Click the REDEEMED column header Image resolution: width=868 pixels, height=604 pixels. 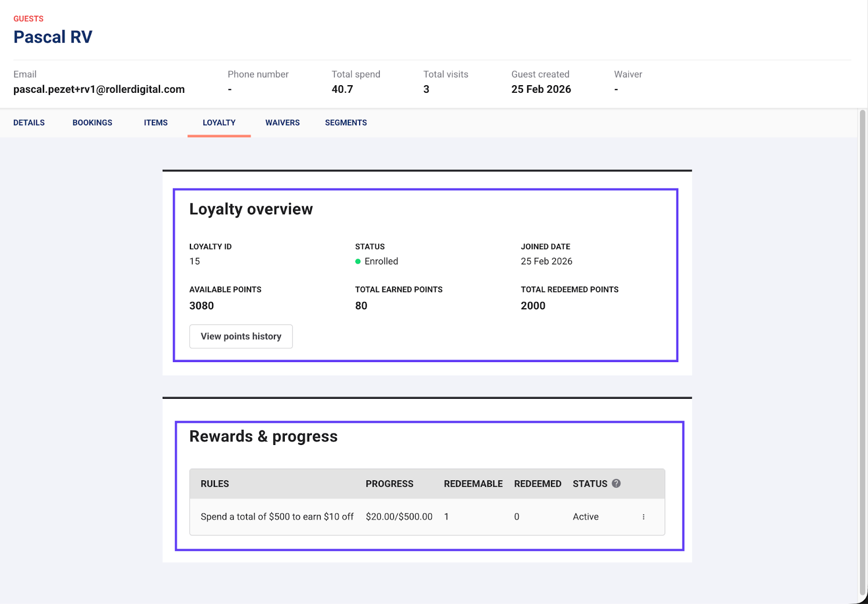538,484
